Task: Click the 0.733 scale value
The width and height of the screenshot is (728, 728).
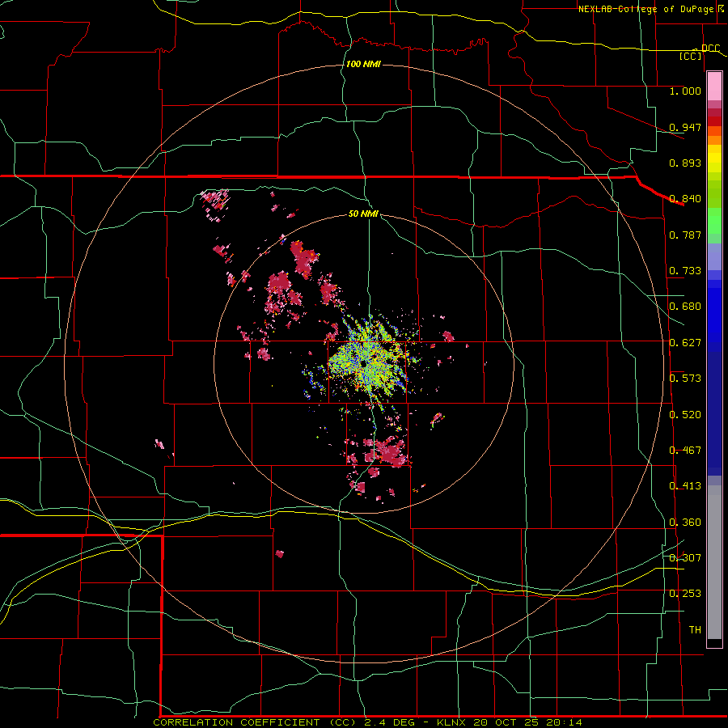Action: click(x=685, y=271)
